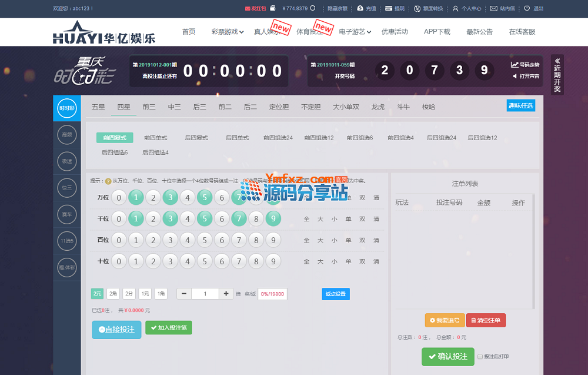
Task: Deselect number ball 3 in 千位 row
Action: tap(171, 219)
